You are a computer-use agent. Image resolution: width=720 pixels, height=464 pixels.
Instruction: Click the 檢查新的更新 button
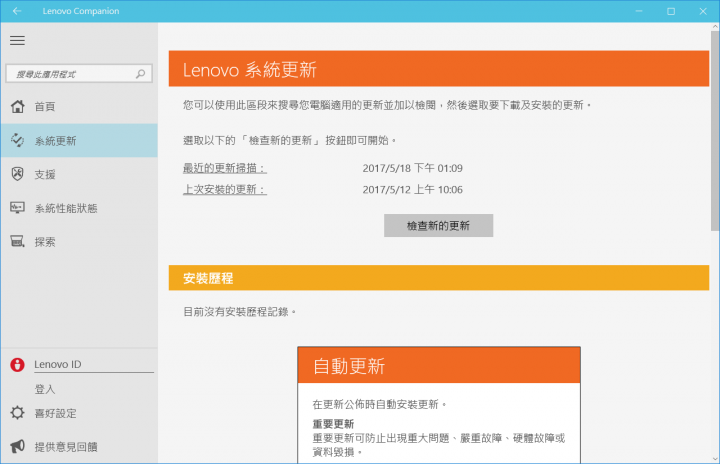tap(439, 226)
